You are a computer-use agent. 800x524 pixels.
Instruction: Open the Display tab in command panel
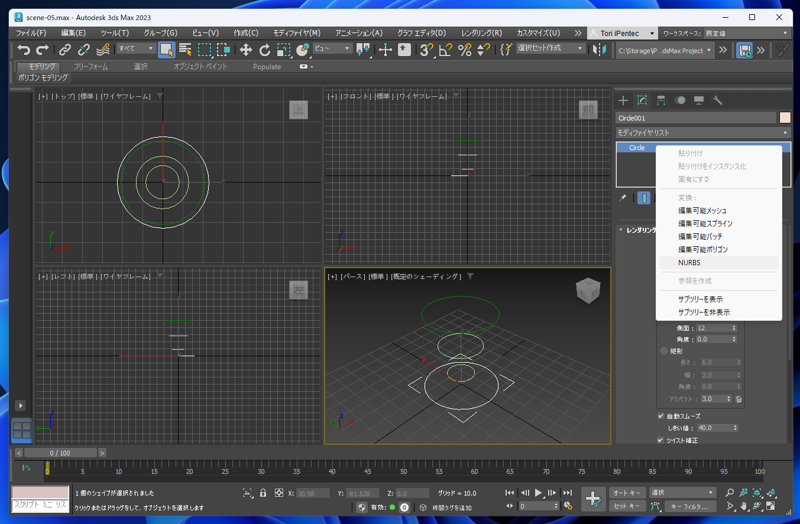pos(698,100)
